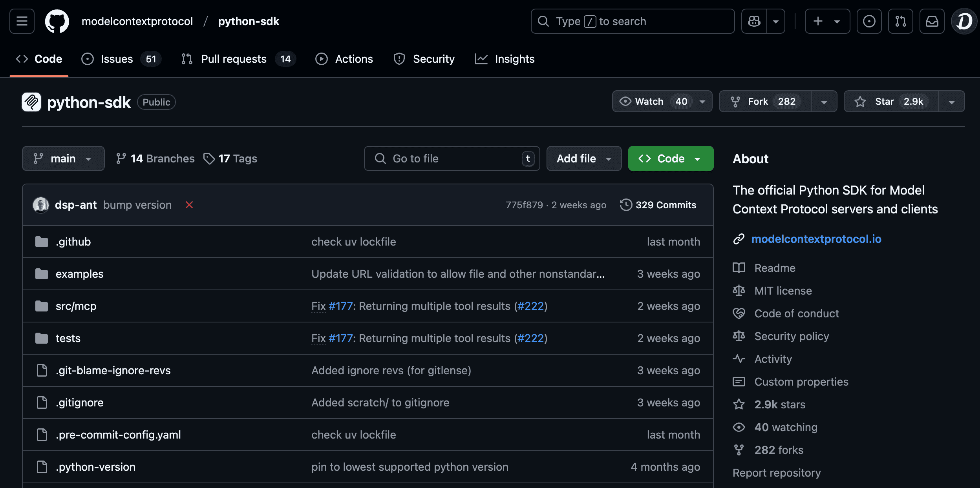Open the Insights tab
Viewport: 980px width, 488px height.
(505, 59)
